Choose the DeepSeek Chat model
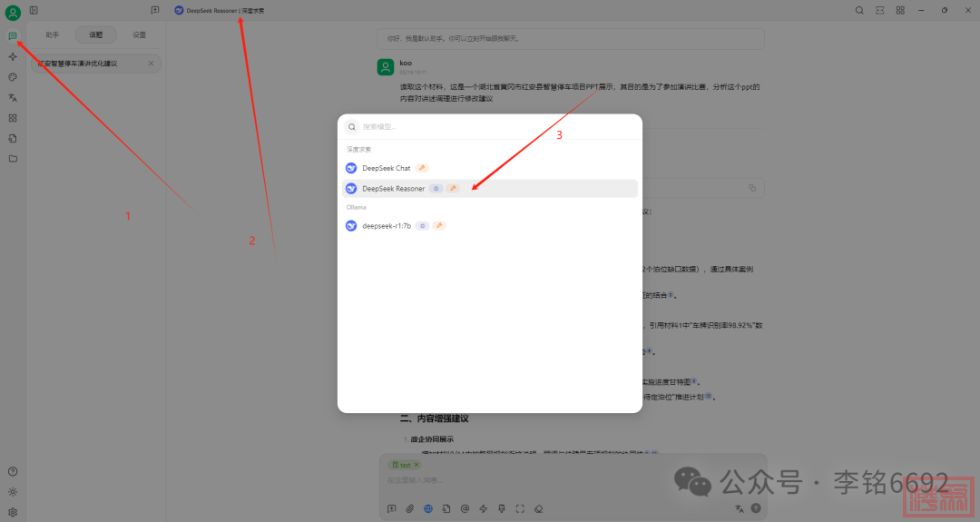 (387, 168)
